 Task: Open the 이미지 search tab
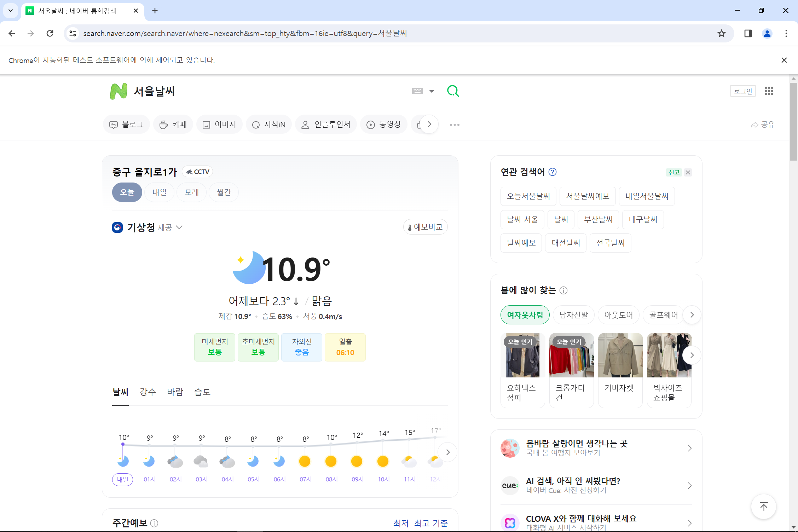219,125
